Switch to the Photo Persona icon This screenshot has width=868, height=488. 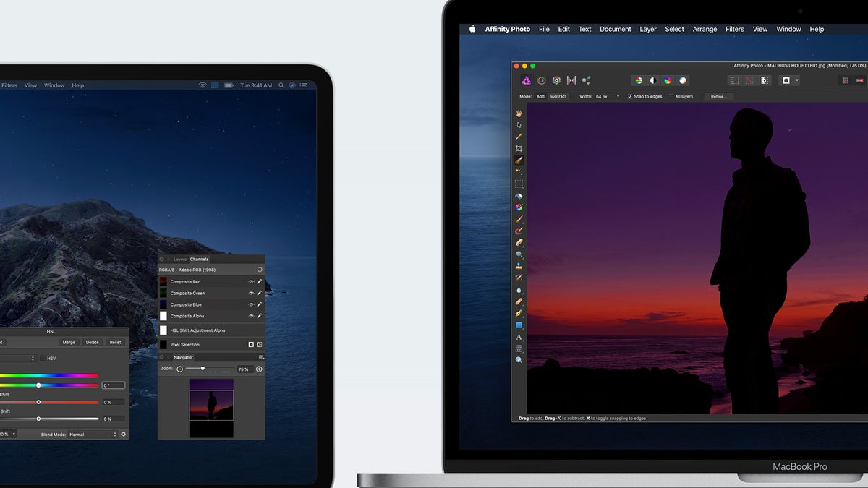point(527,80)
